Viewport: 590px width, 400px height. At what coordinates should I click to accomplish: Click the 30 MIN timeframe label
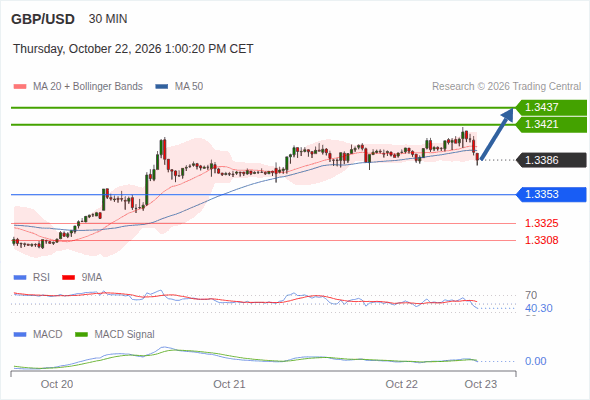point(108,19)
